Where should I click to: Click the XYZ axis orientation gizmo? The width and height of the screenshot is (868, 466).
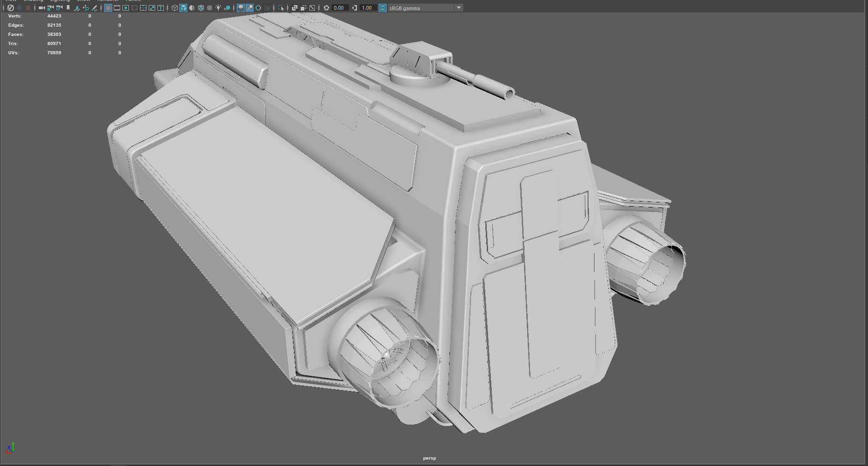[10, 448]
